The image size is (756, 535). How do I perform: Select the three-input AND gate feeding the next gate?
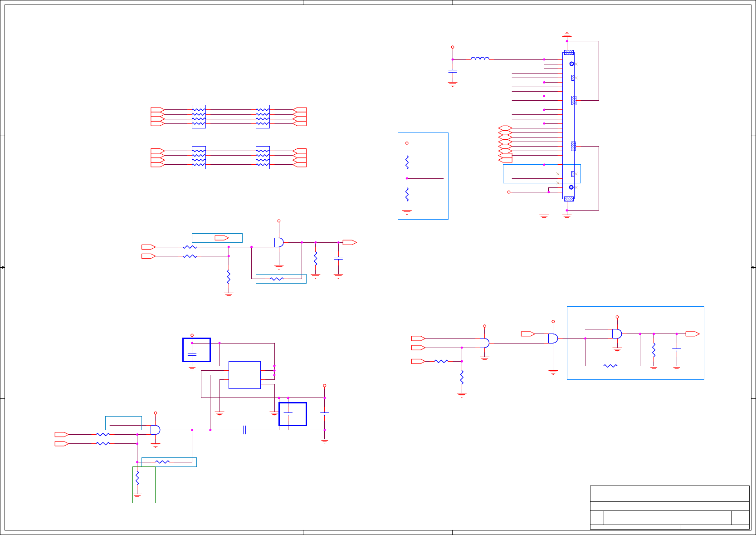[x=484, y=343]
